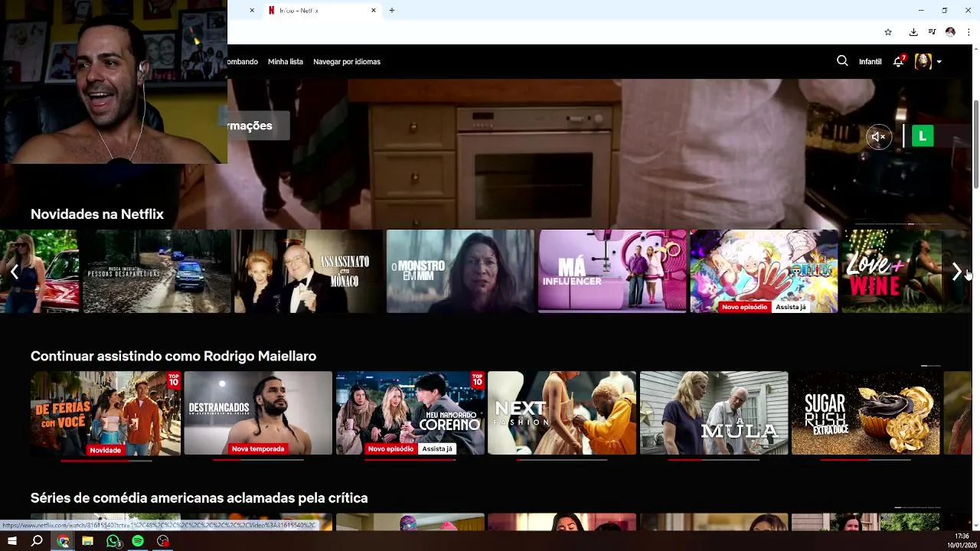The height and width of the screenshot is (551, 980).
Task: Click the Netflix profile avatar
Action: coord(923,61)
